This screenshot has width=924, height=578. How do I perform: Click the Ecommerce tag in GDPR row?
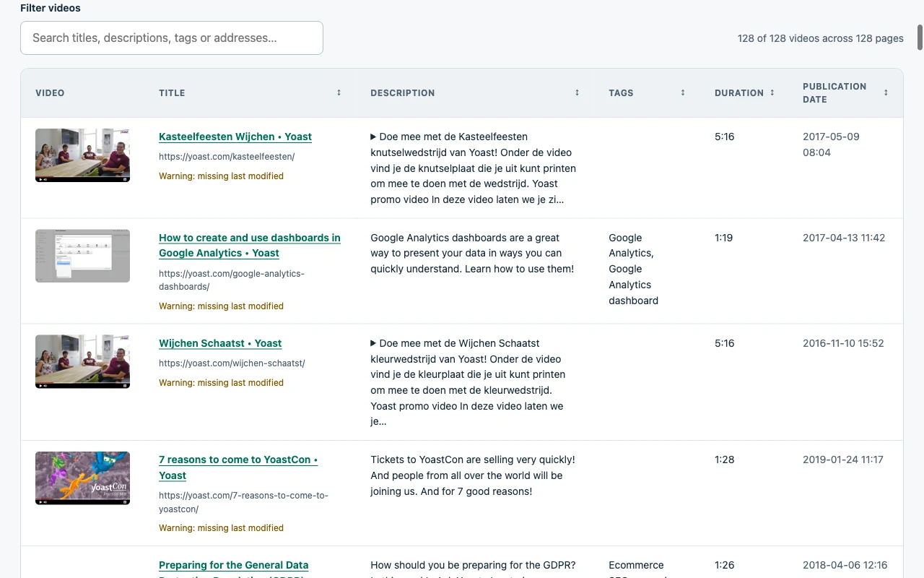[636, 565]
